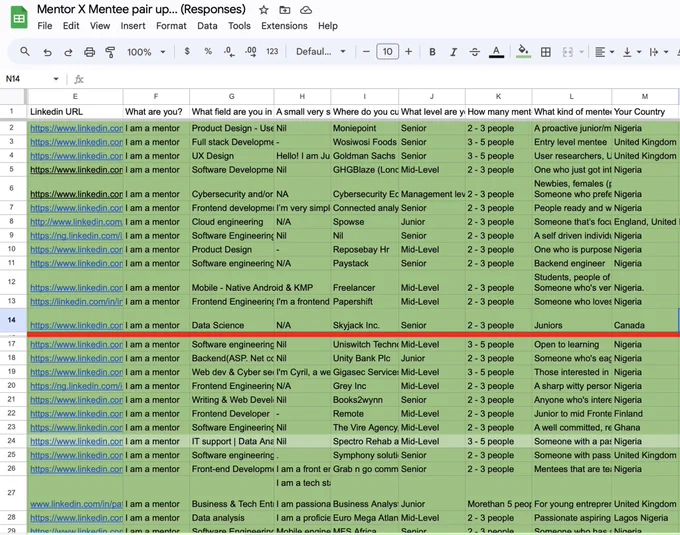This screenshot has width=680, height=535.
Task: Select the 'Finland' country cell
Action: point(645,414)
